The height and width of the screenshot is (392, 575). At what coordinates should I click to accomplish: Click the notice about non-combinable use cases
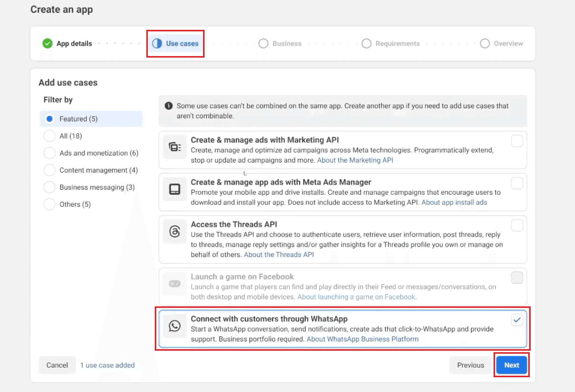click(342, 111)
